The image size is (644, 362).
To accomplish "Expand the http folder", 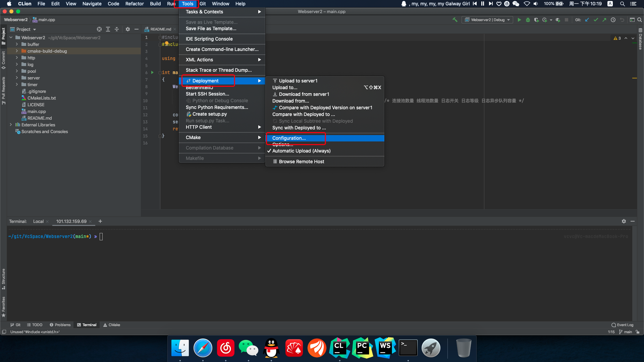I will coord(17,58).
